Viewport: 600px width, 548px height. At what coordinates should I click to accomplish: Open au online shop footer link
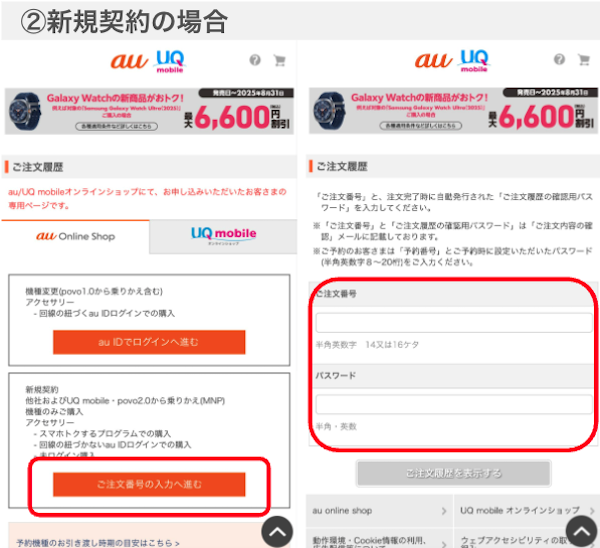tap(379, 511)
